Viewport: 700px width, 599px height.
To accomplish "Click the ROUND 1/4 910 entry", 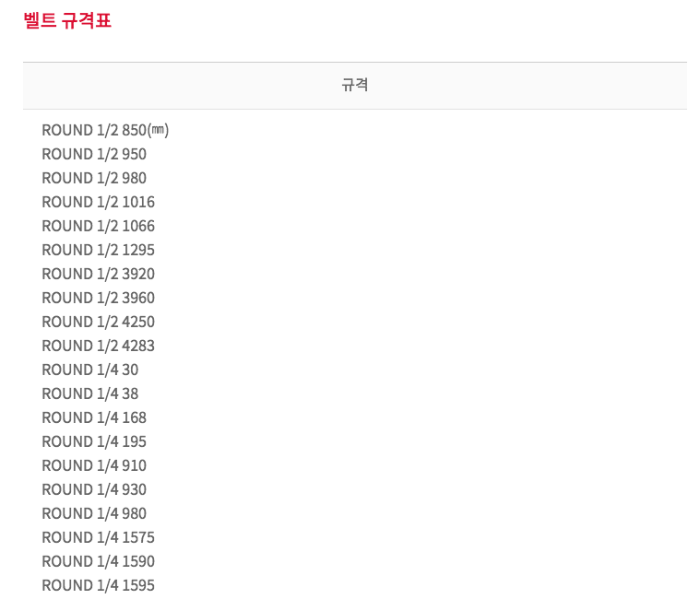I will point(94,466).
